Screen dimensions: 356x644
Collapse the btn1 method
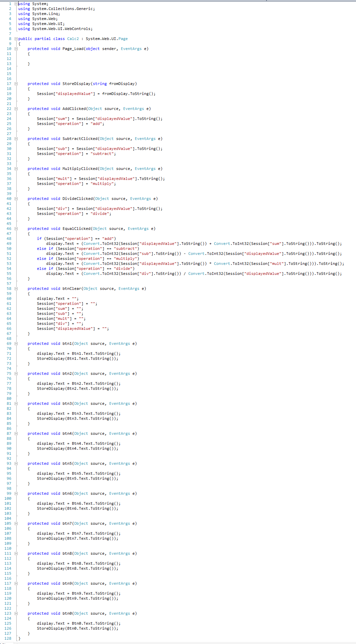16,343
